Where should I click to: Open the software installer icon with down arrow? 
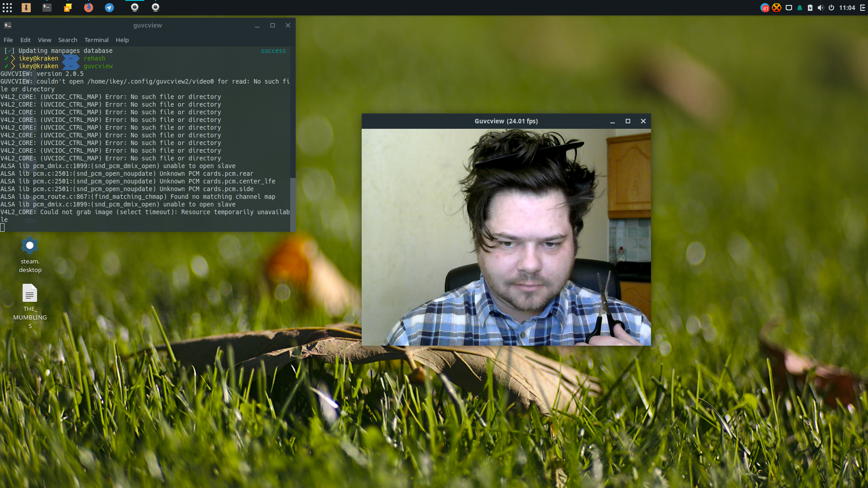26,8
